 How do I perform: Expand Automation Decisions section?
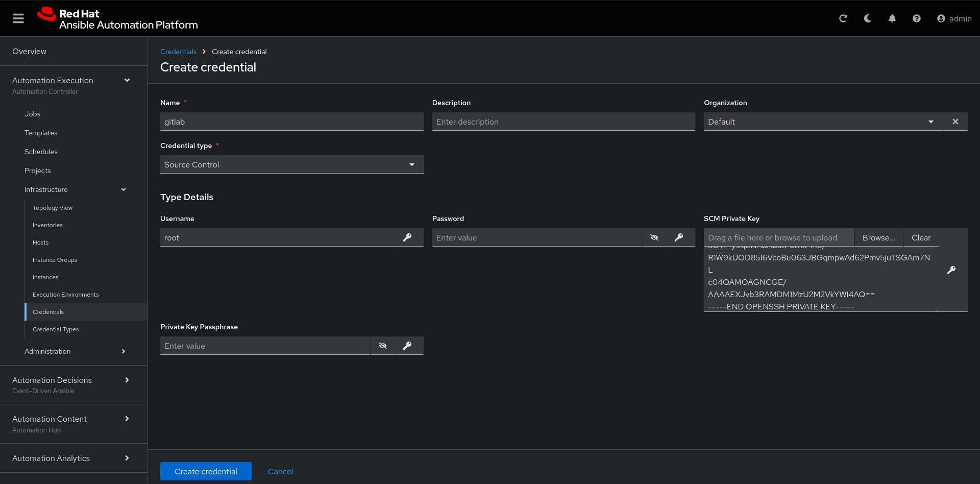click(127, 380)
